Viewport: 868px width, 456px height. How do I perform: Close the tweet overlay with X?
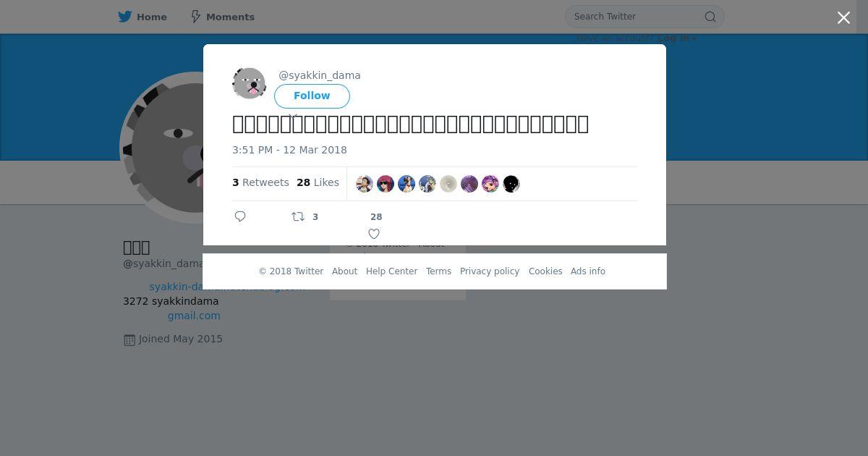click(x=843, y=17)
